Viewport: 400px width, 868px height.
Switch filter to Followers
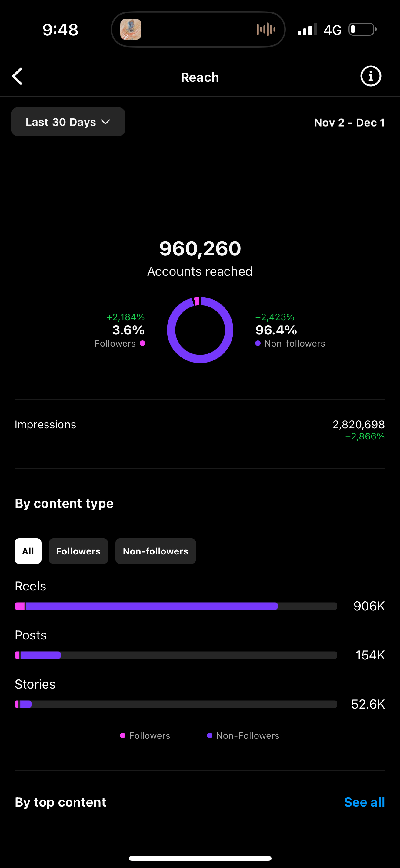[x=78, y=551]
